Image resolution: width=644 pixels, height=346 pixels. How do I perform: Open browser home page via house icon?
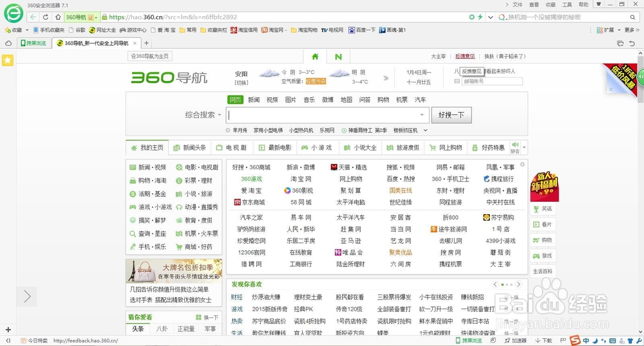(58, 17)
